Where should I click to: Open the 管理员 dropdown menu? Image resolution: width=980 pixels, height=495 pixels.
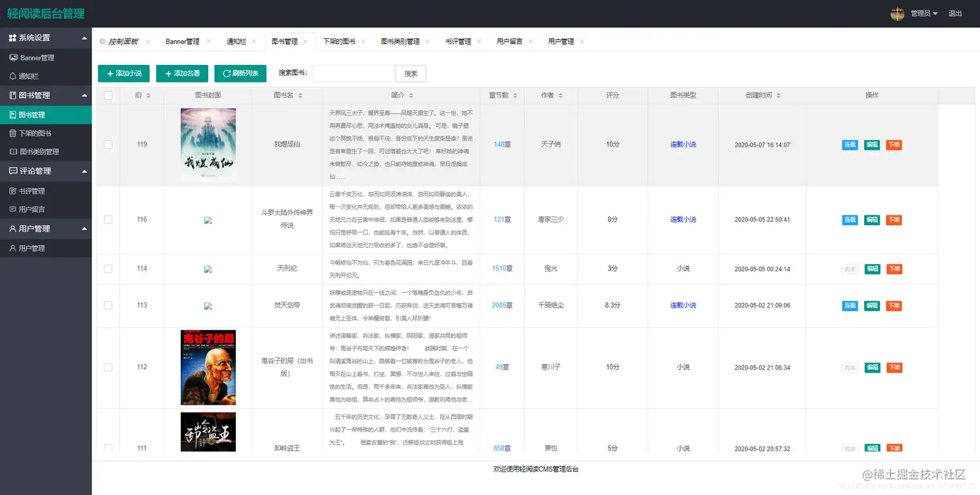924,14
